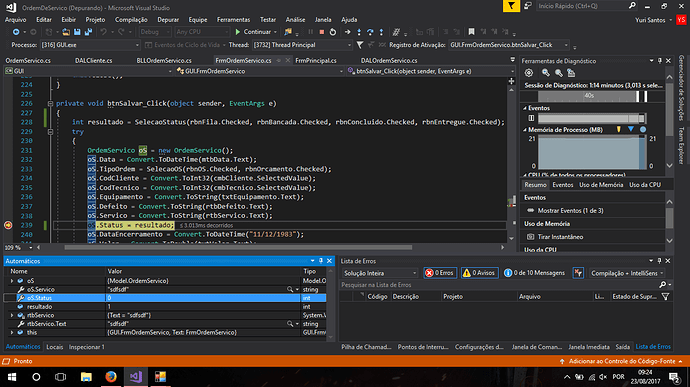Open Visual Studio from the taskbar
This screenshot has width=690, height=387.
[x=136, y=377]
